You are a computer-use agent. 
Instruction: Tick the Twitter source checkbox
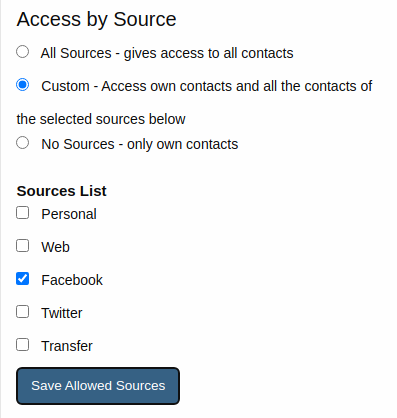23,312
